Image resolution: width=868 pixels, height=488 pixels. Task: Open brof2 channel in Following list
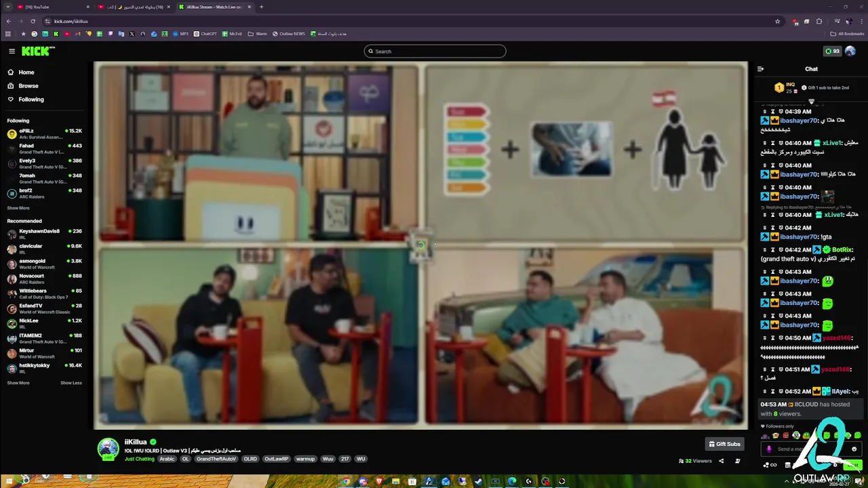[44, 193]
